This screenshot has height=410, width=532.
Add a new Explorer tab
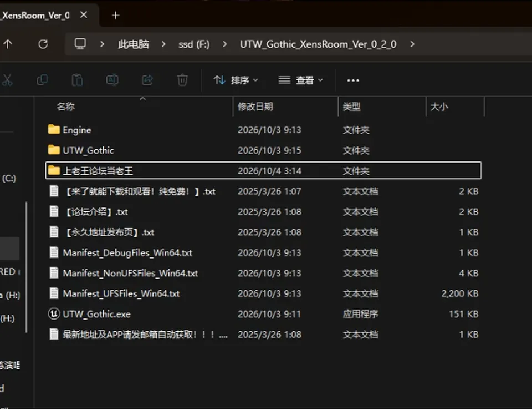[115, 16]
